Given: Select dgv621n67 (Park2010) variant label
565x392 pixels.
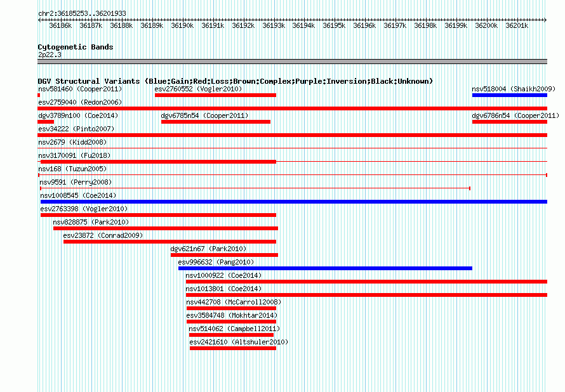Looking at the screenshot, I should [x=208, y=249].
